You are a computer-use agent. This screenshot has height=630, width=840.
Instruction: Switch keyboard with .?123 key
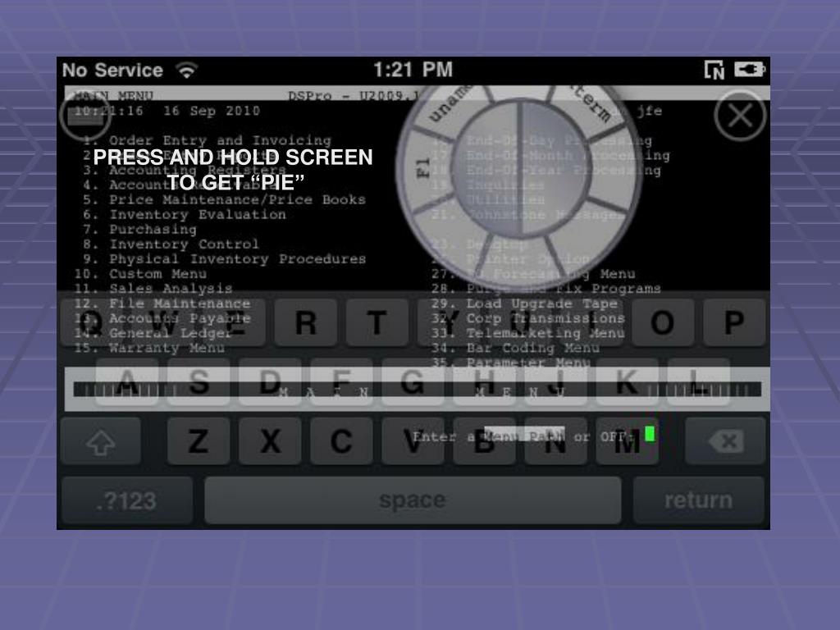pyautogui.click(x=127, y=500)
